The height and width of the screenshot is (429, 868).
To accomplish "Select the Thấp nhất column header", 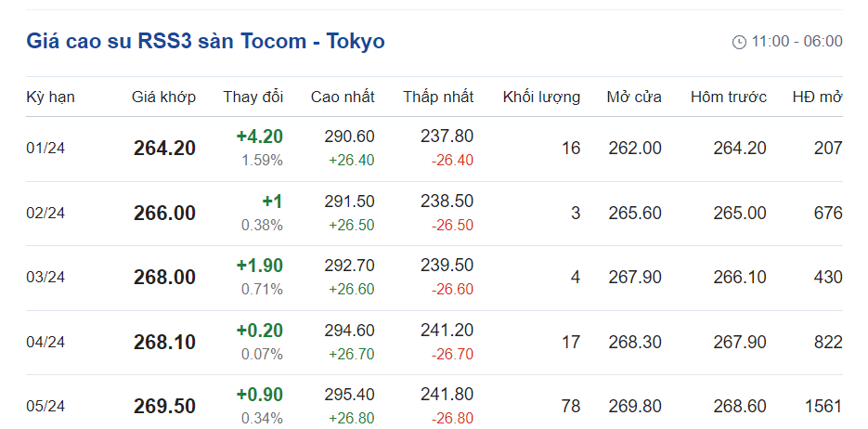I will pos(438,97).
